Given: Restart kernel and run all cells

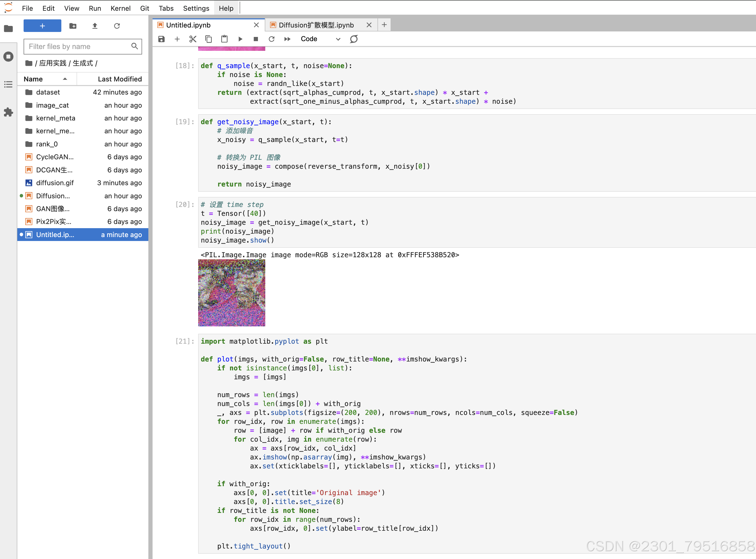Looking at the screenshot, I should tap(287, 39).
